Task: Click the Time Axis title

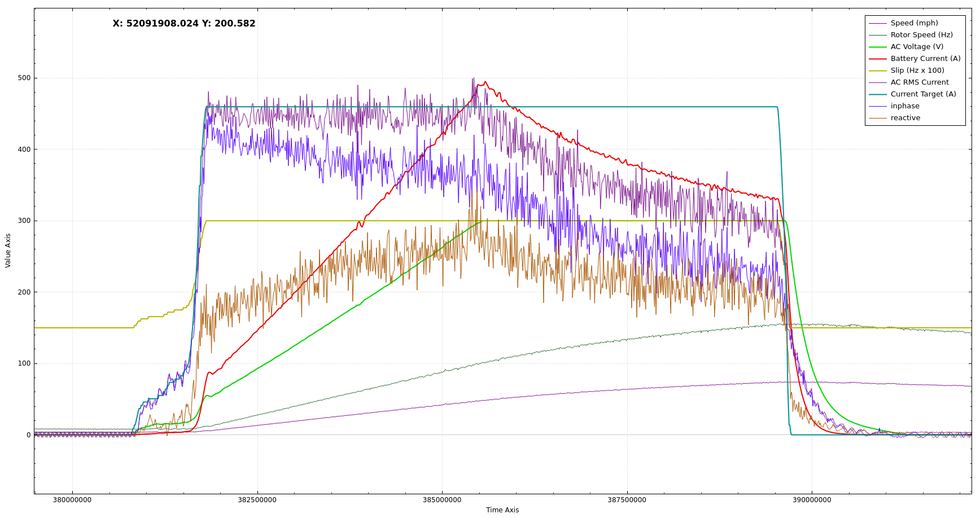Action: click(x=502, y=510)
